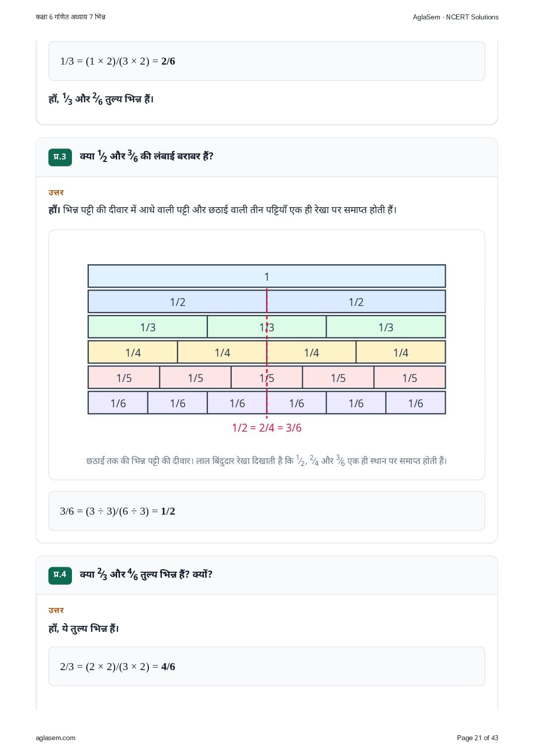
Task: Click the 3/6 = 1/2 formula box
Action: pos(267,511)
